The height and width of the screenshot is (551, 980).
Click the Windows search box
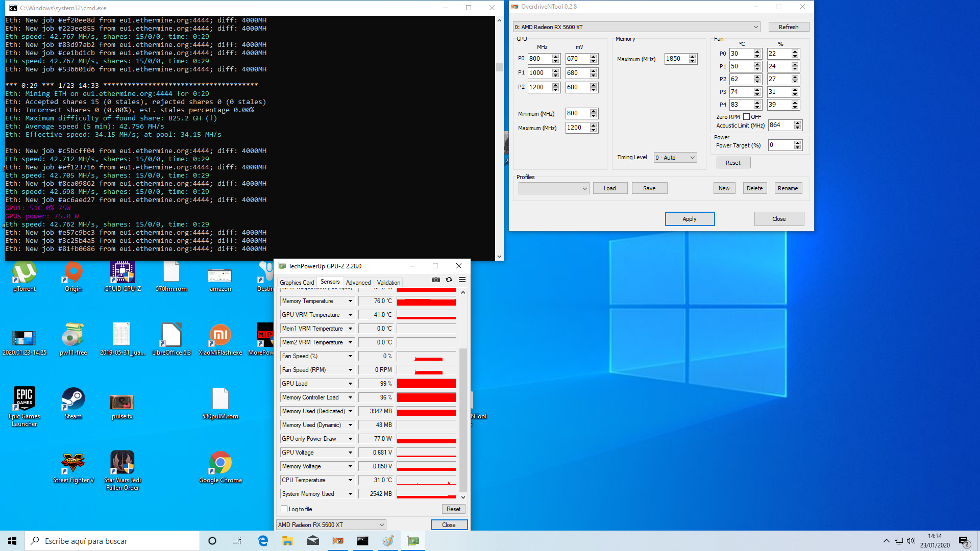click(112, 541)
